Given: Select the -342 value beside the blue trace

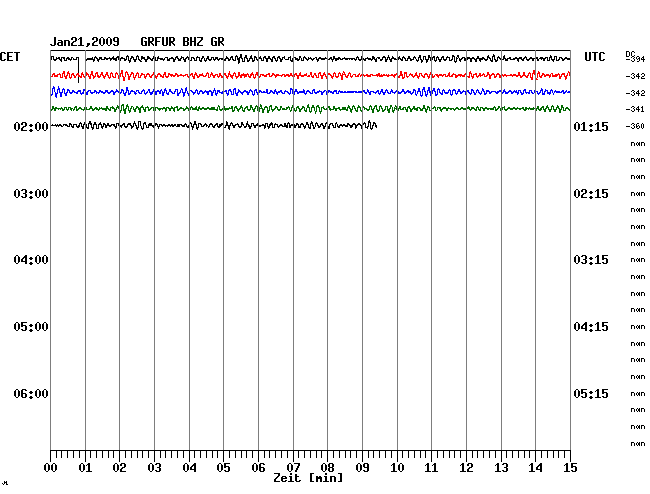Looking at the screenshot, I should (x=635, y=93).
